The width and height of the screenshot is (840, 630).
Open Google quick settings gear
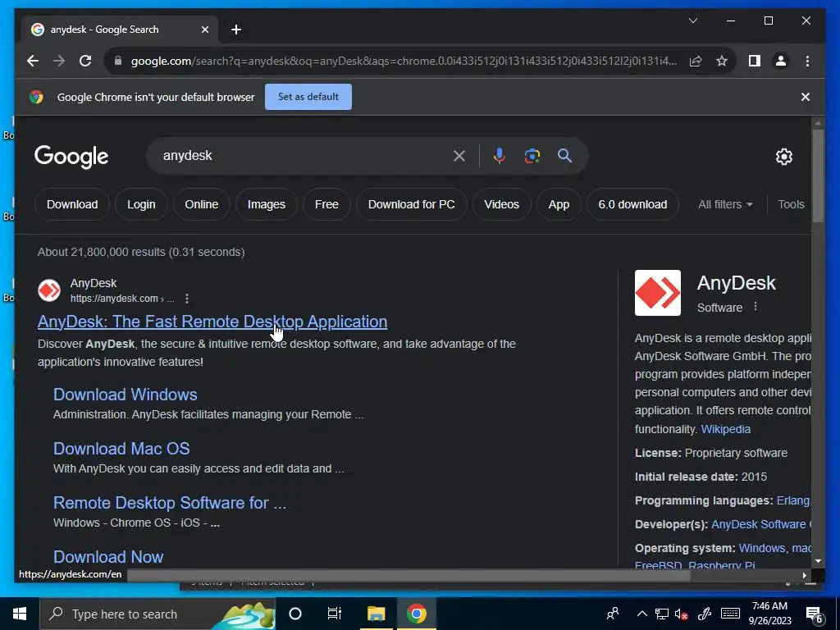coord(783,157)
